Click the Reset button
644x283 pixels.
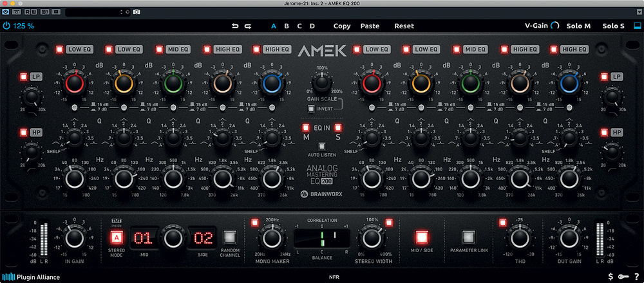coord(404,26)
